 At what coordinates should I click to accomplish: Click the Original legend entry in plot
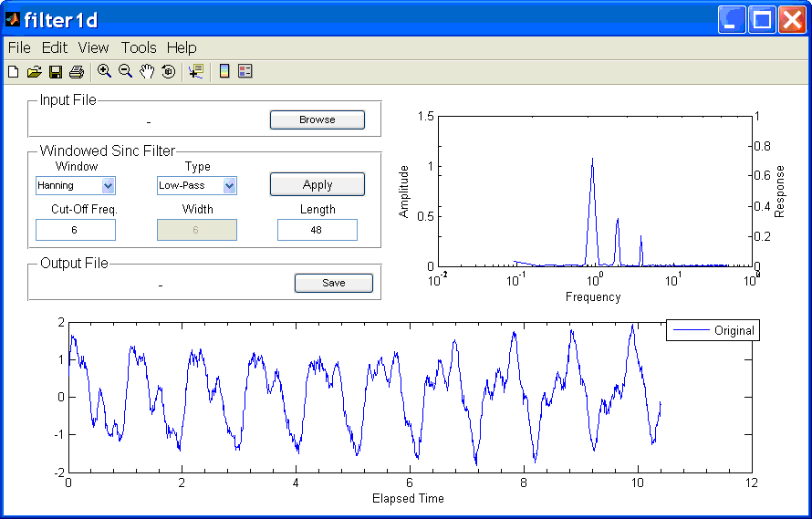713,330
